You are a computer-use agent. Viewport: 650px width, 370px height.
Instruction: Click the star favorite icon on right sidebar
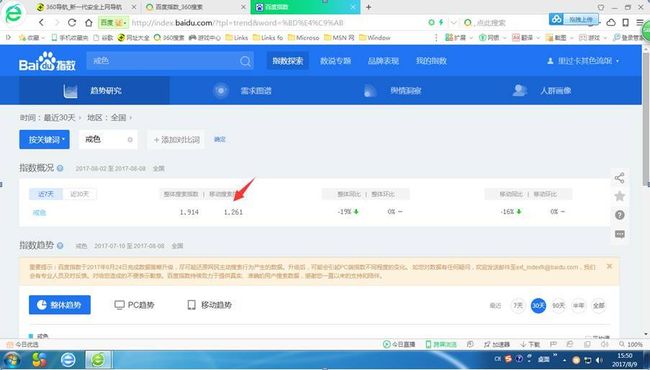(x=619, y=196)
